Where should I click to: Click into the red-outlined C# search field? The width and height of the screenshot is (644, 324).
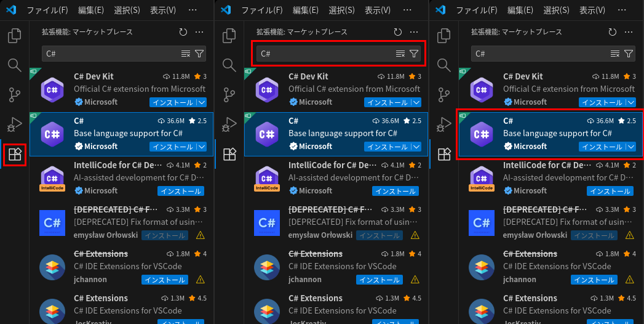[326, 54]
